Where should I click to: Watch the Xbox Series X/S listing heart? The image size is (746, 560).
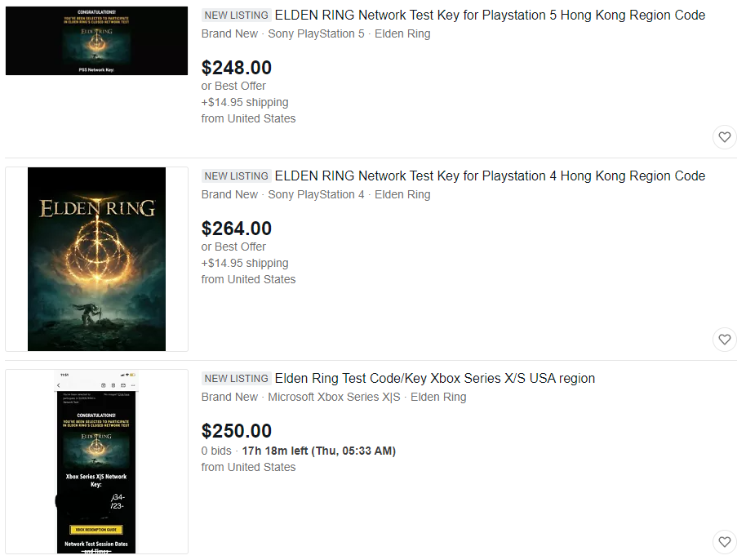coord(724,542)
